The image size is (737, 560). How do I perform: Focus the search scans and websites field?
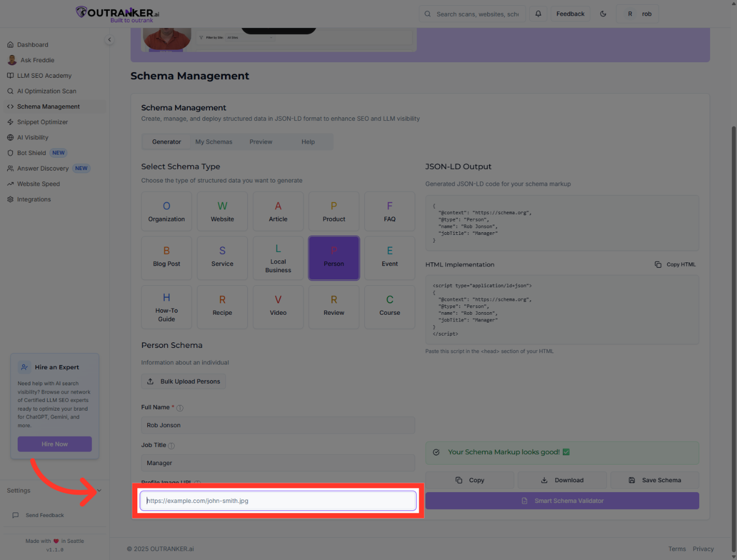point(472,14)
